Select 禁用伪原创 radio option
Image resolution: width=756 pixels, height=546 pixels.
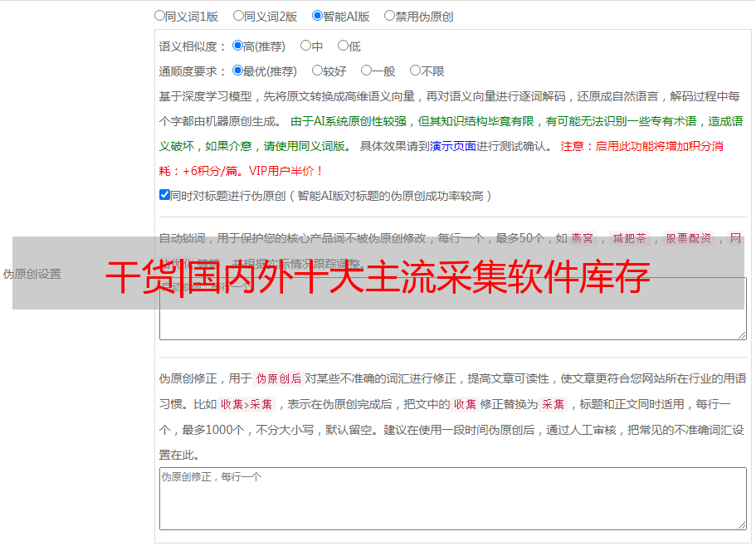tap(389, 16)
